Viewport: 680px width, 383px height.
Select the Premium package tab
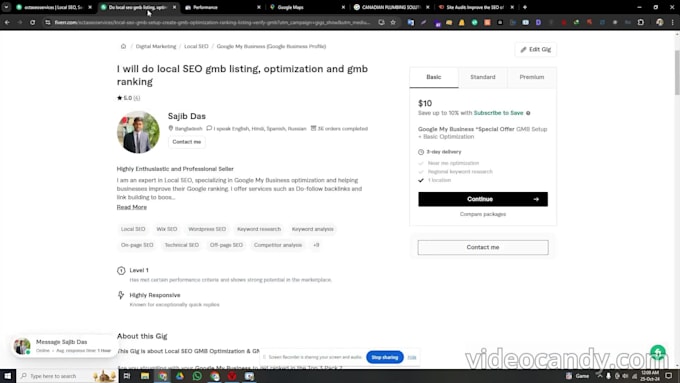coord(532,77)
